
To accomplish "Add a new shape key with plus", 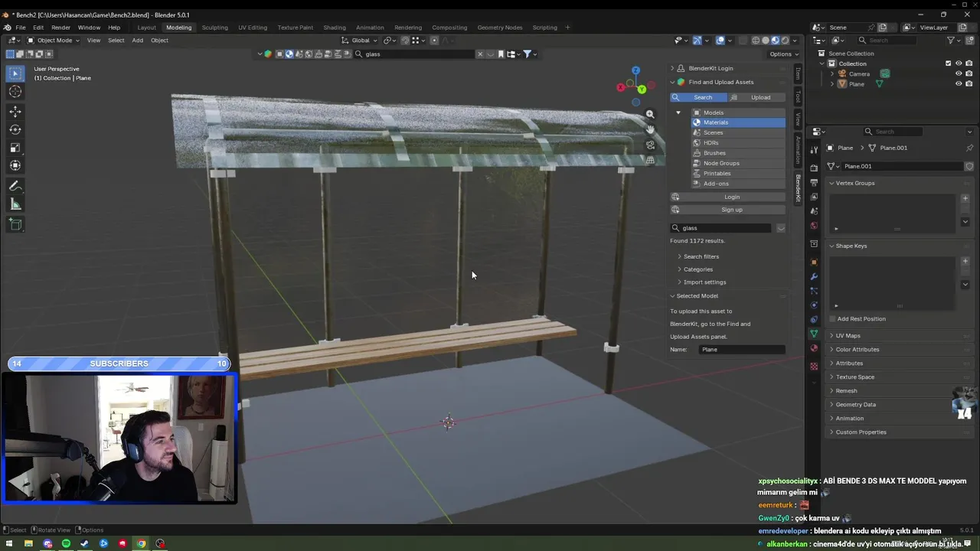I will (x=965, y=261).
